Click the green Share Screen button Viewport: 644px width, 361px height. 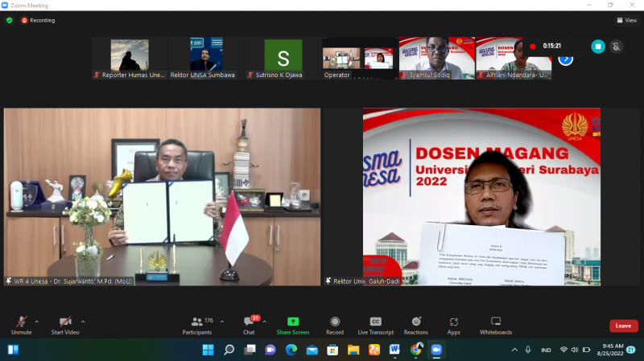pyautogui.click(x=293, y=326)
